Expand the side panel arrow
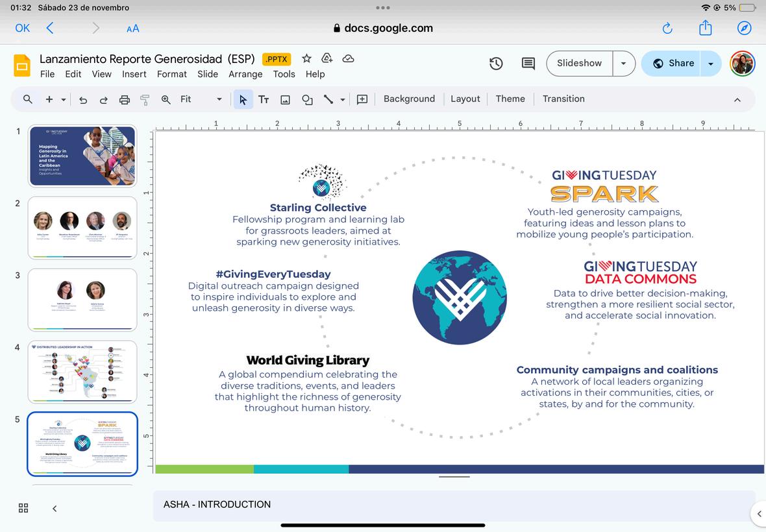This screenshot has height=532, width=766. [x=759, y=513]
